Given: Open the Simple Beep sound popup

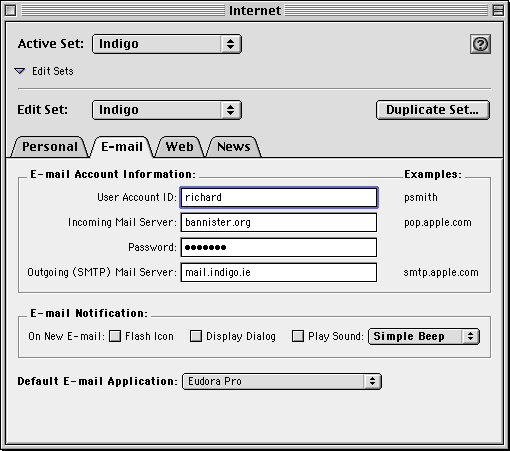Looking at the screenshot, I should click(424, 336).
